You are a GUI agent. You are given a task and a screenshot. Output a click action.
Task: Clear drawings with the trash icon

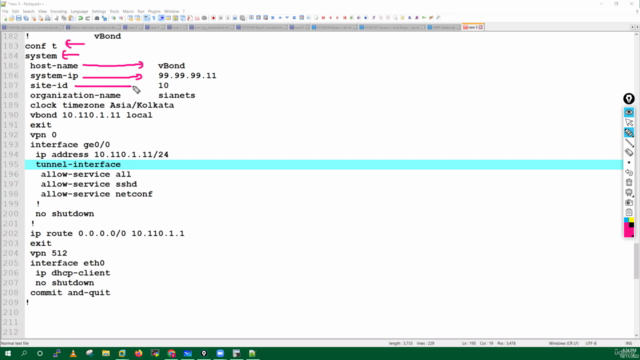(629, 182)
